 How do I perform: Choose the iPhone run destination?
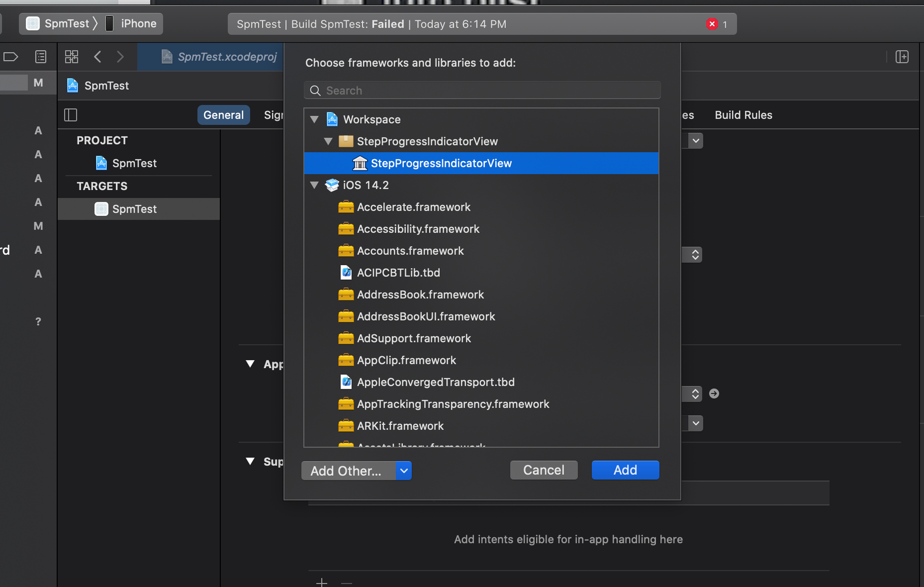(131, 23)
